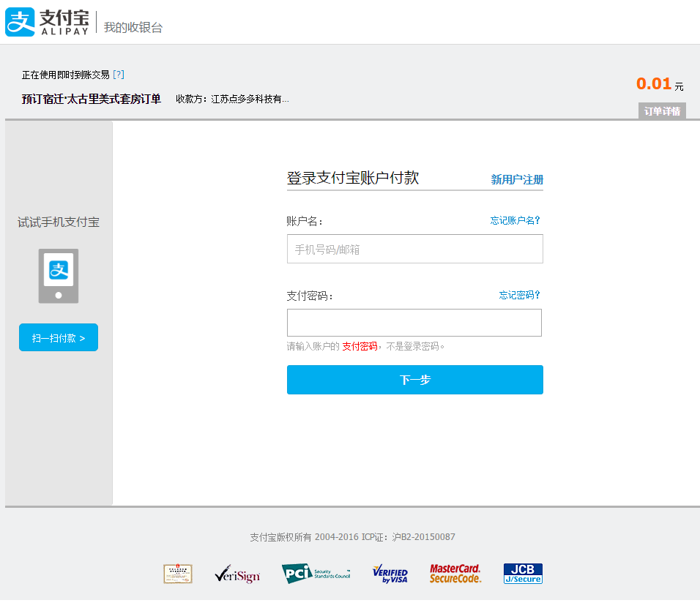Click the mobile phone Alipay icon
Screen dimensions: 700x611
coord(59,275)
